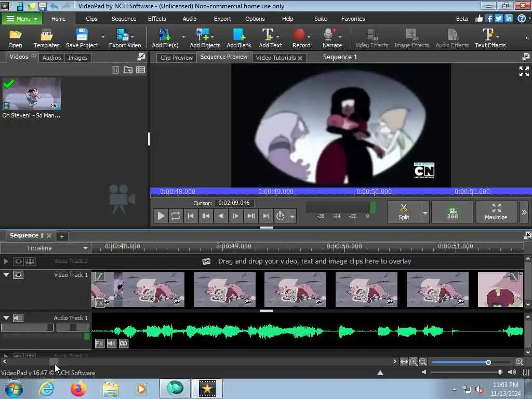This screenshot has height=399, width=532.
Task: Open the Templates tool
Action: [x=46, y=38]
